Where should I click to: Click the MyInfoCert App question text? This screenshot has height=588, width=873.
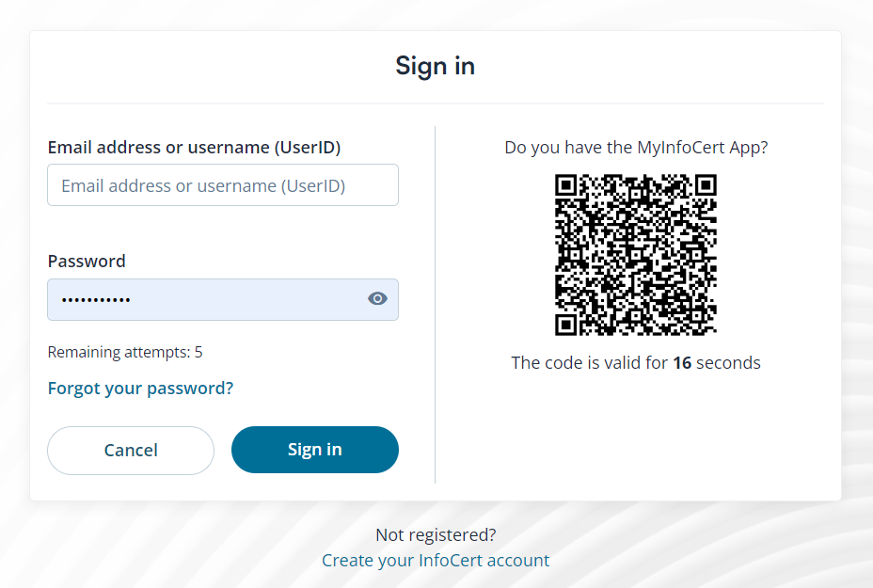point(636,148)
